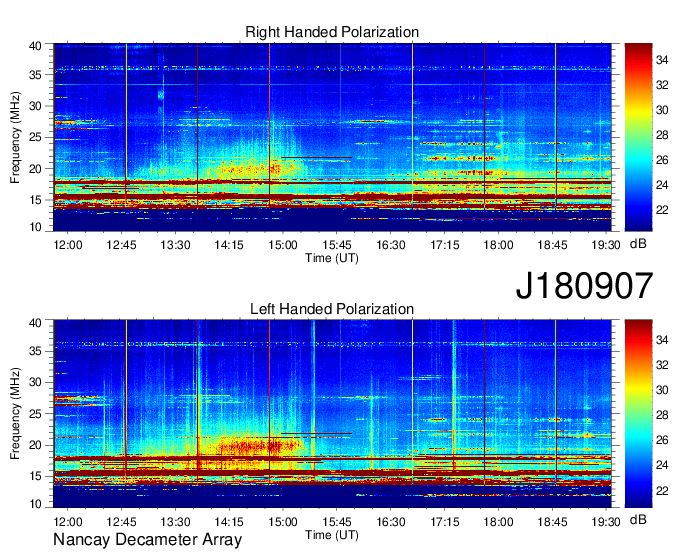
Task: Click the "Right Handed Polarization" plot title
Action: coord(332,32)
